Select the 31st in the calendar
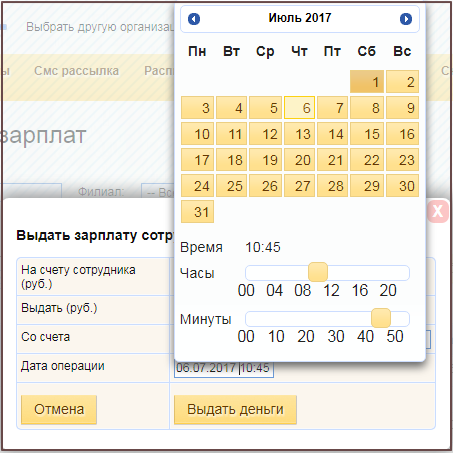Viewport: 453px width, 453px height. [x=197, y=212]
